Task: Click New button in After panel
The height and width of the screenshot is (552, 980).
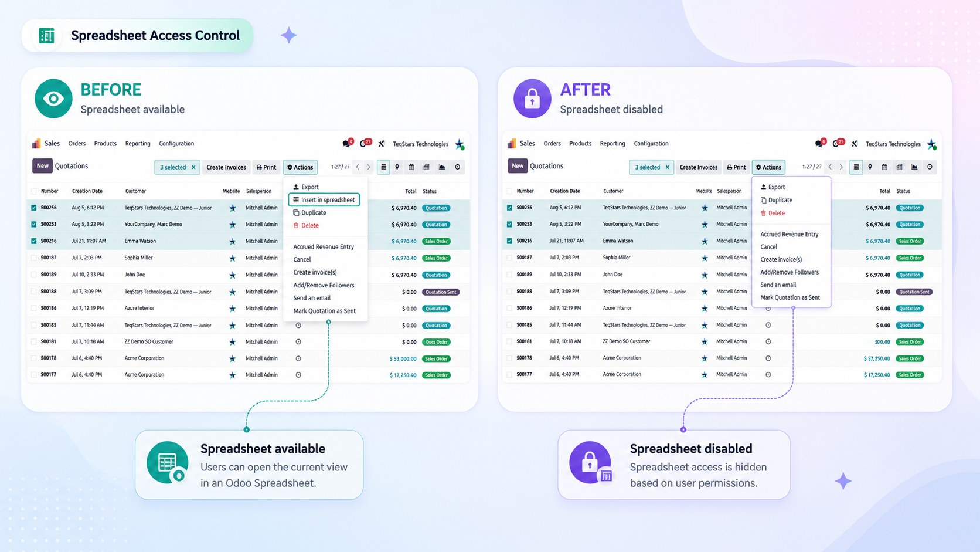Action: tap(518, 166)
